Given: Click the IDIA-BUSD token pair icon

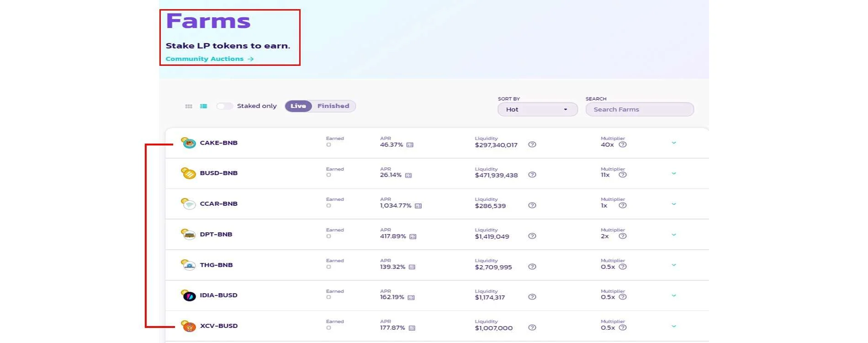Looking at the screenshot, I should pos(188,295).
